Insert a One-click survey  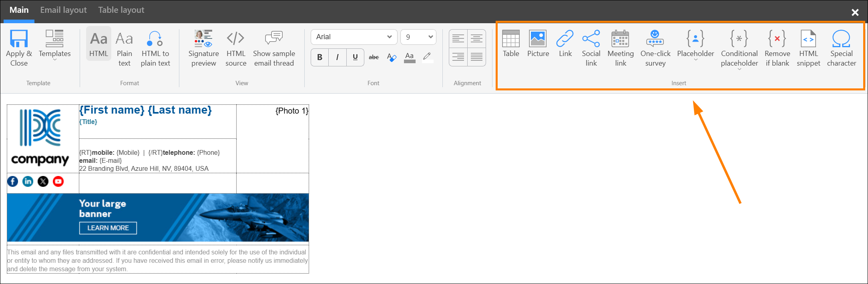[655, 48]
